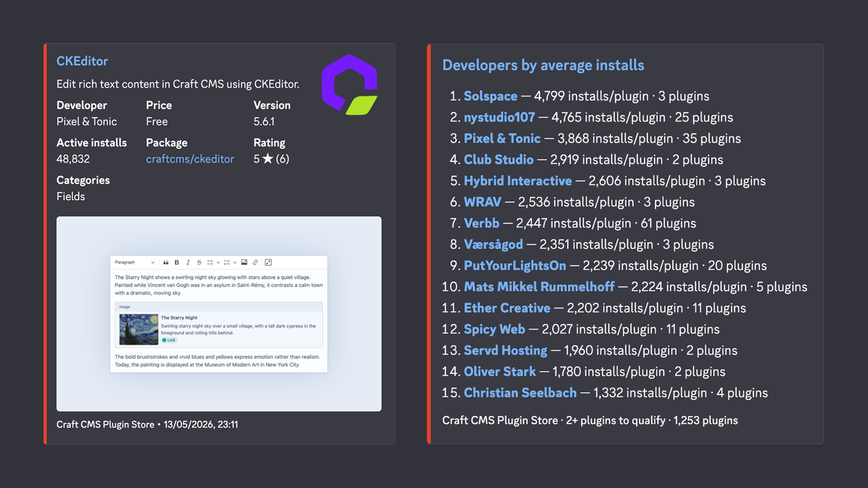Open the 'Developers by average installs' title link
This screenshot has width=868, height=488.
pos(543,65)
